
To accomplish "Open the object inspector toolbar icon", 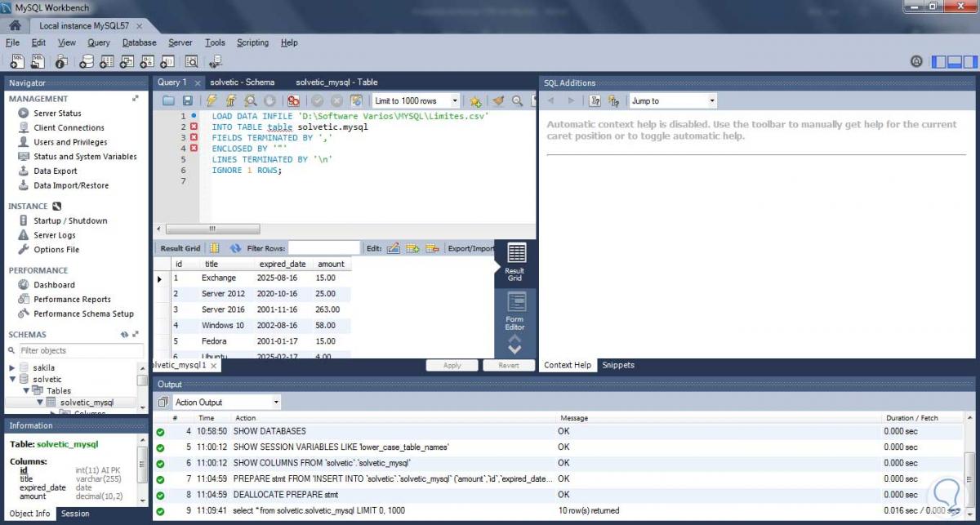I will (61, 61).
